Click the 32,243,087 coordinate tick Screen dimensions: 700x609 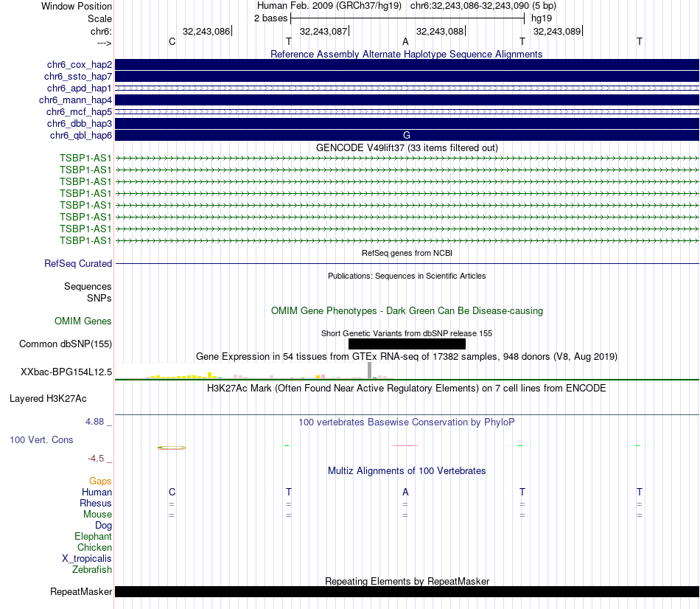(x=323, y=31)
